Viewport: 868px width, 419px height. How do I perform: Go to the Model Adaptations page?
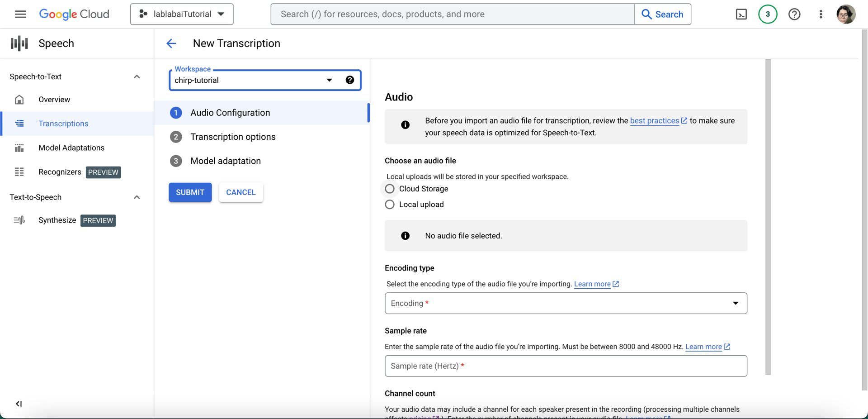pyautogui.click(x=71, y=148)
